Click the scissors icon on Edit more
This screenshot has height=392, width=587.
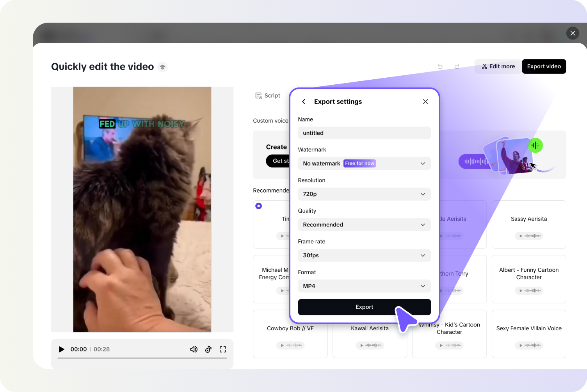(484, 66)
